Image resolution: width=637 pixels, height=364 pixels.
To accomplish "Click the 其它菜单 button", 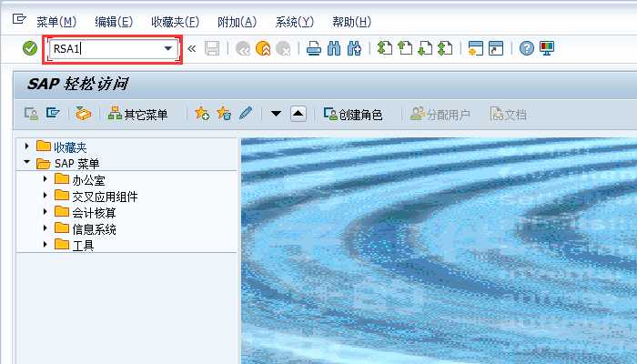I will click(x=137, y=115).
